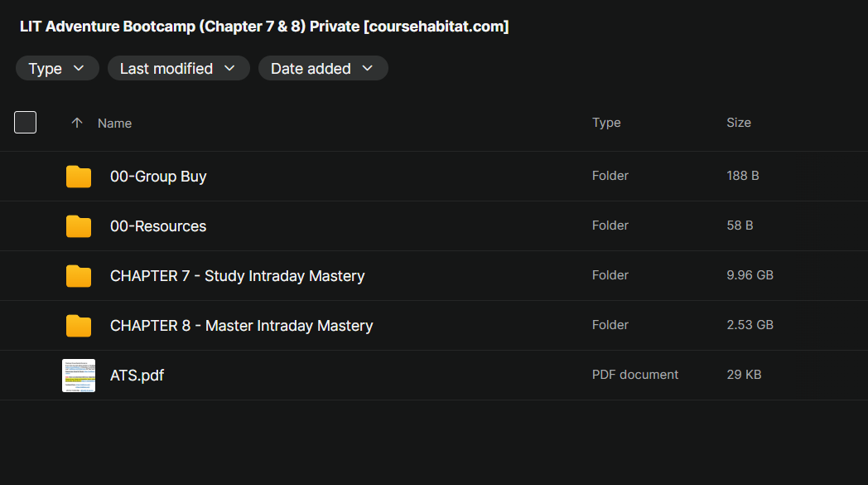Open CHAPTER 8 - Master Intraday Mastery
This screenshot has width=868, height=485.
[x=241, y=326]
